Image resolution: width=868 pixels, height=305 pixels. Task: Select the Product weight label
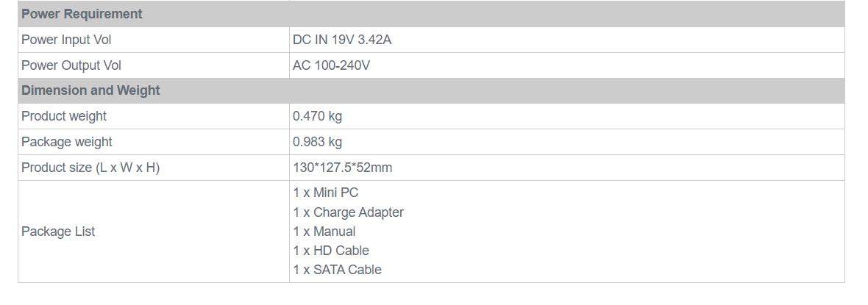click(64, 116)
